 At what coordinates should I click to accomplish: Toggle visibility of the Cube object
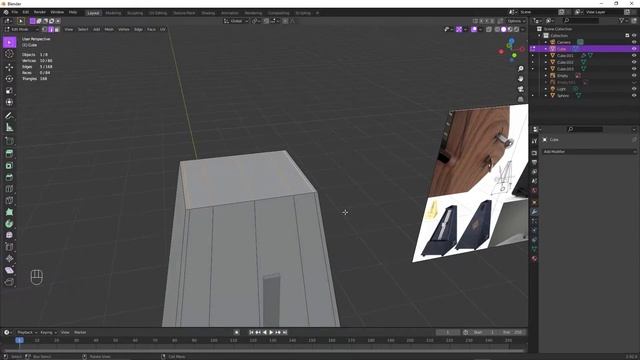point(634,49)
